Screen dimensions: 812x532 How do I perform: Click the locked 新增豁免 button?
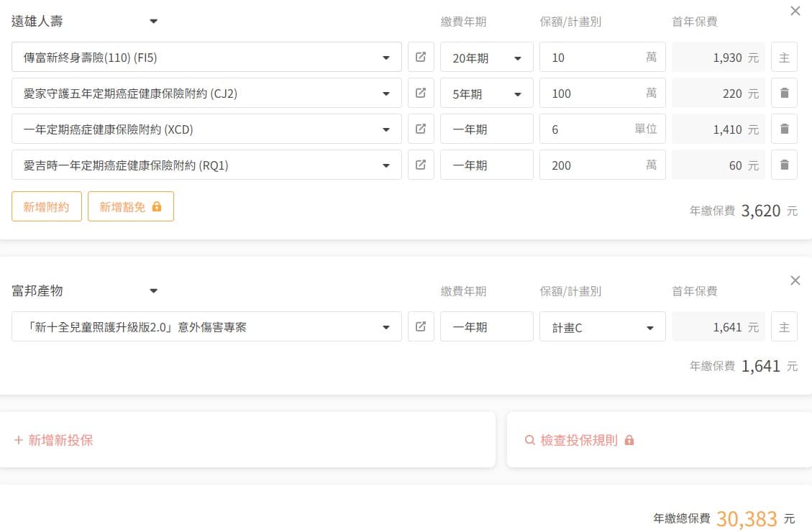coord(130,207)
